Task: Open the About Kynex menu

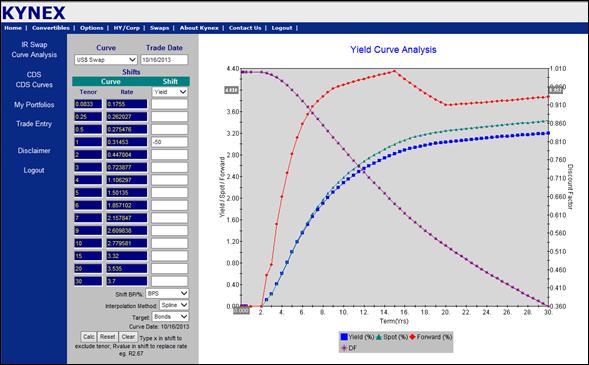Action: pyautogui.click(x=199, y=28)
